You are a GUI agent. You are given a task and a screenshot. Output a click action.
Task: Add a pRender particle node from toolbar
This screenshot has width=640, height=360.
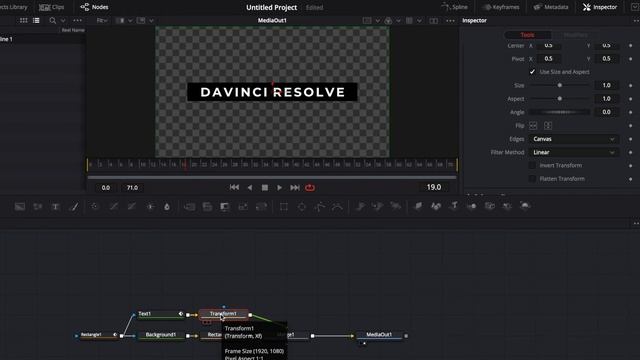(396, 207)
